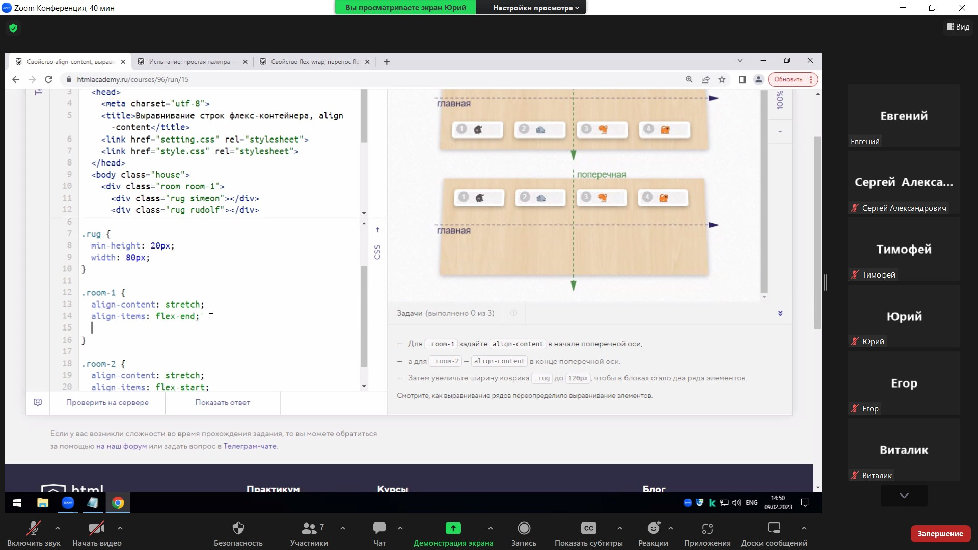Viewport: 978px width, 550px height.
Task: Click the Вид view button
Action: click(958, 27)
